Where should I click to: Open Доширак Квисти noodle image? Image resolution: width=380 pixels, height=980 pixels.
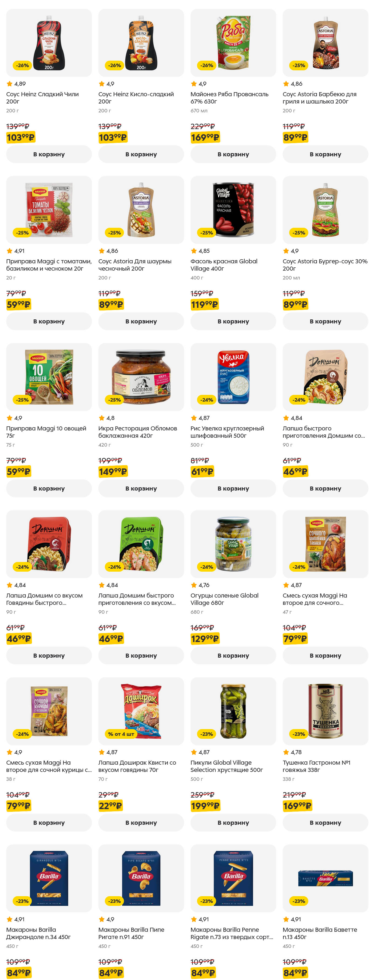(141, 711)
